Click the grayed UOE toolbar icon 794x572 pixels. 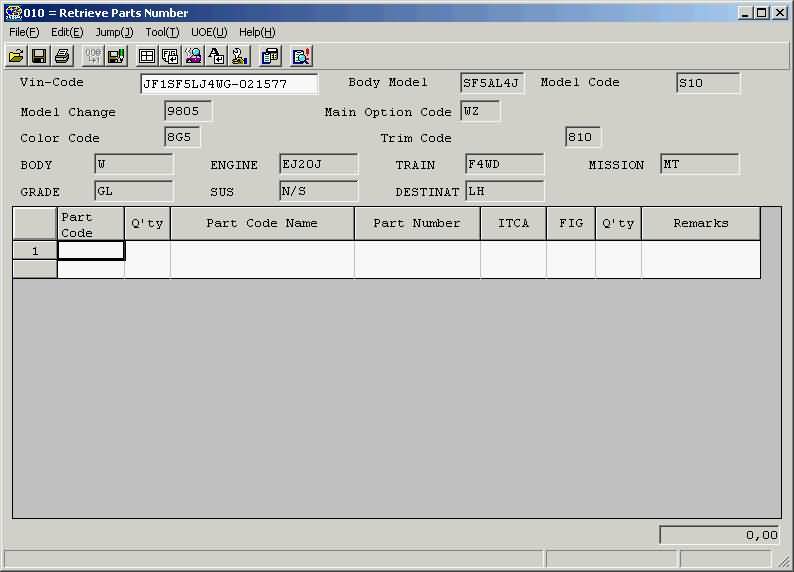click(x=93, y=56)
